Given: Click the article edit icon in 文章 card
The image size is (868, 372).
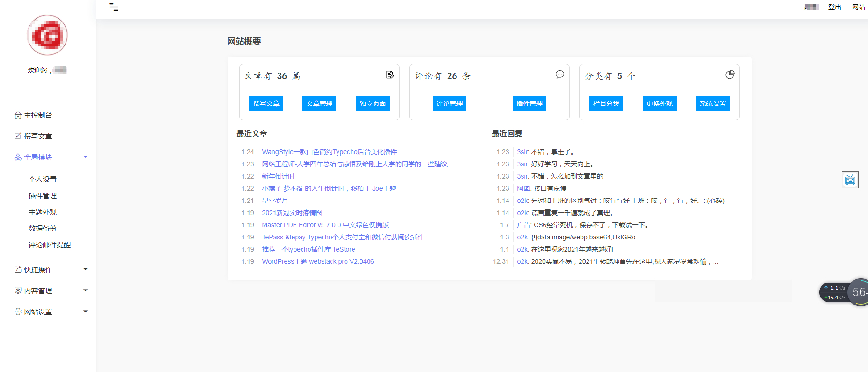Looking at the screenshot, I should point(390,75).
